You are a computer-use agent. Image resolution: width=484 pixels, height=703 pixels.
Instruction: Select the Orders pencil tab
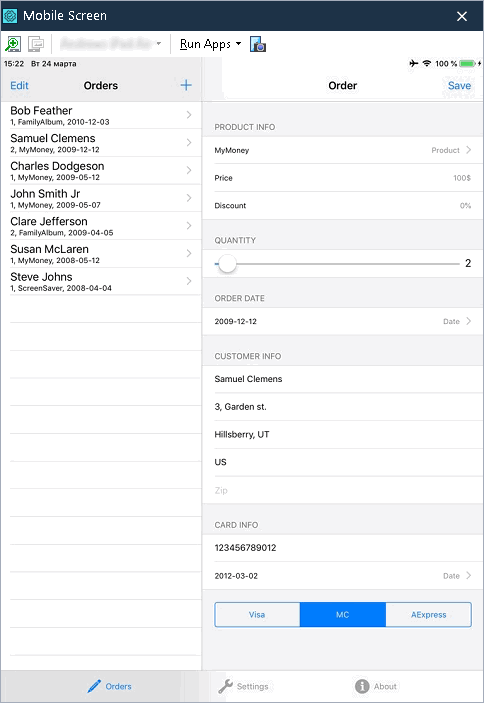pyautogui.click(x=109, y=686)
